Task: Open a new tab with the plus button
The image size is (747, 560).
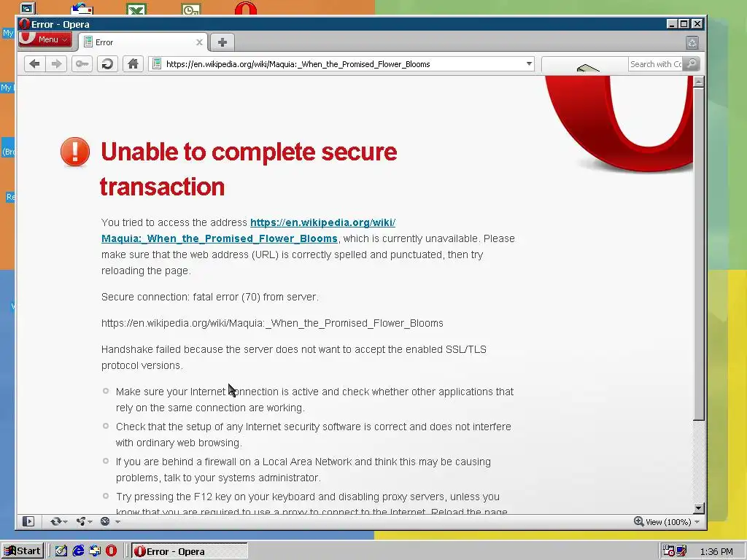Action: (x=222, y=42)
